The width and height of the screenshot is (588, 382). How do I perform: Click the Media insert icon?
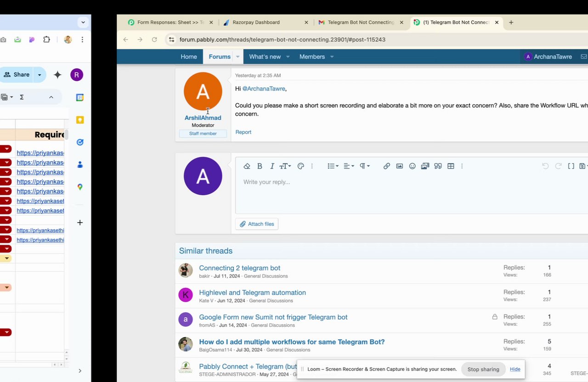(425, 166)
